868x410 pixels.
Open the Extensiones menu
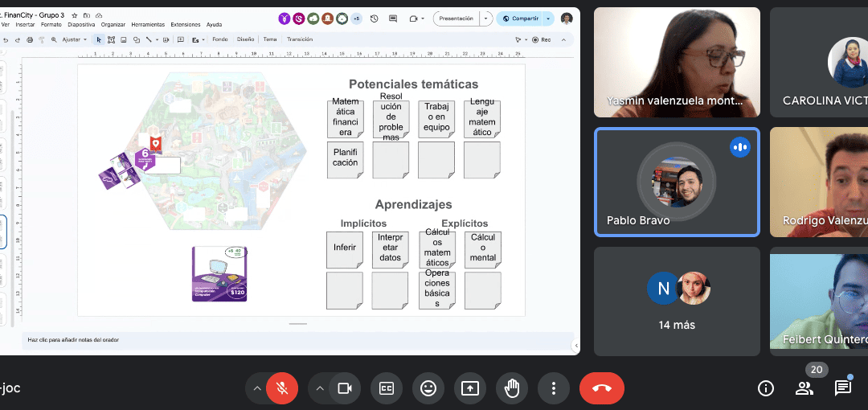click(186, 24)
